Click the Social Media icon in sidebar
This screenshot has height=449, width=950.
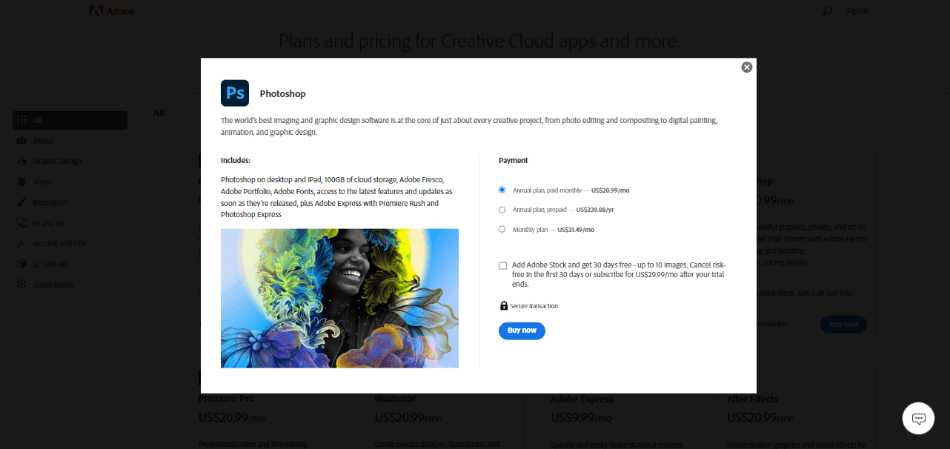tap(22, 285)
